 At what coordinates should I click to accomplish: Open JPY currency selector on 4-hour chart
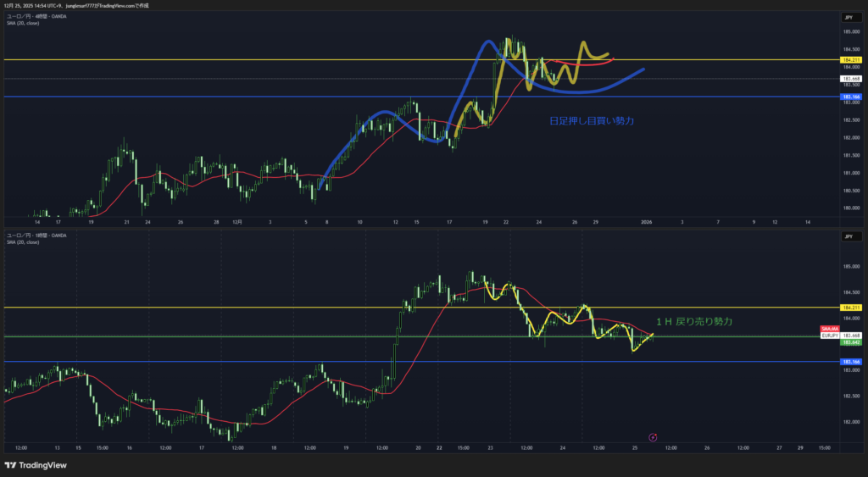[x=847, y=17]
